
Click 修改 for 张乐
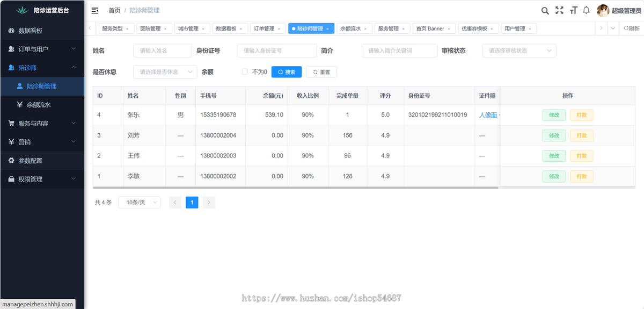pyautogui.click(x=554, y=115)
